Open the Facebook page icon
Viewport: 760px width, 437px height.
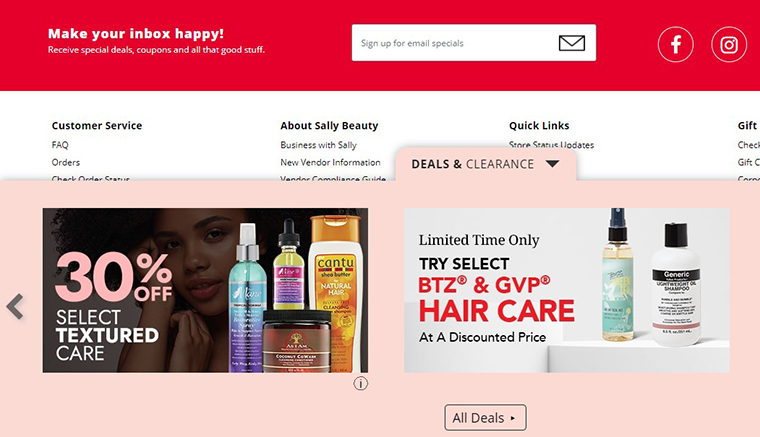coord(675,45)
